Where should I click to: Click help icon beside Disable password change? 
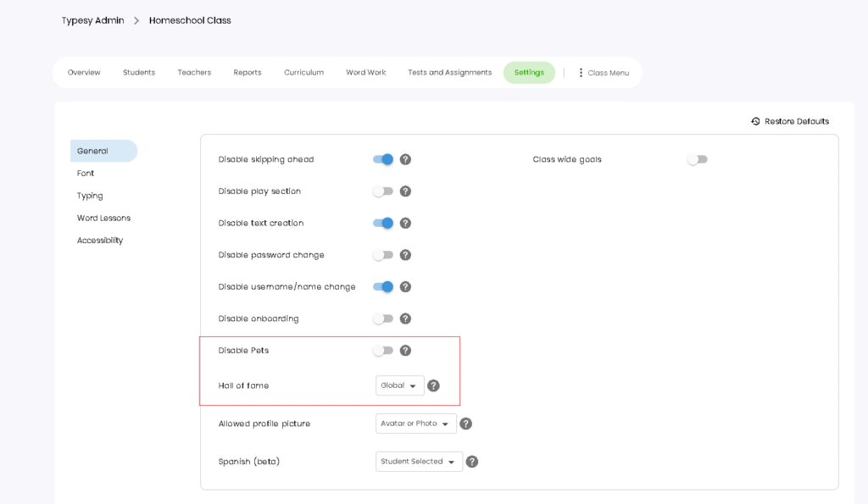pos(405,255)
